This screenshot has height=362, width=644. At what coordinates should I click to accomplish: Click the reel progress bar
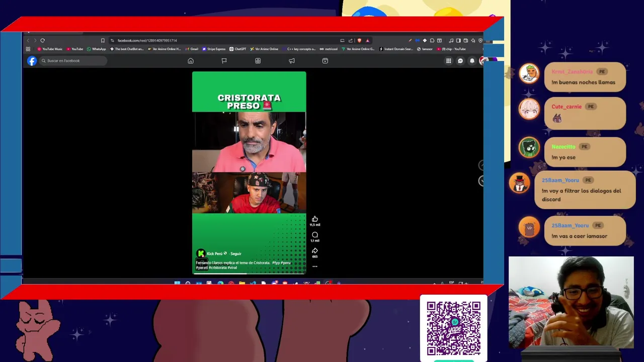[249, 274]
